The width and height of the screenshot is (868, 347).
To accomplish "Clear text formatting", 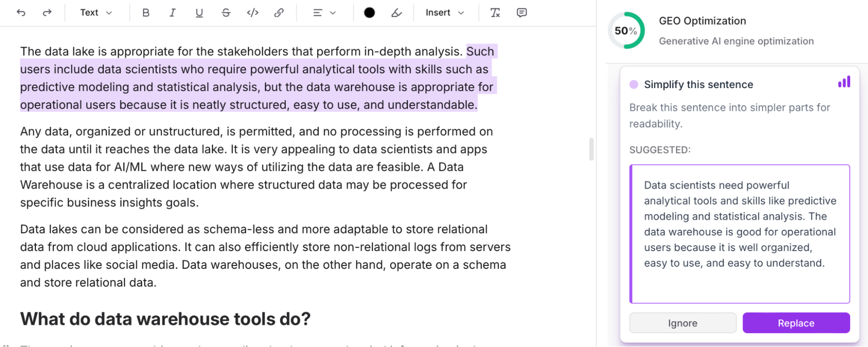I will click(495, 13).
